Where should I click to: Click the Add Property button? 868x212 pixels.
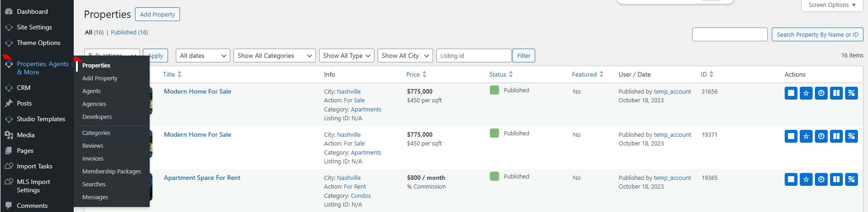tap(157, 14)
